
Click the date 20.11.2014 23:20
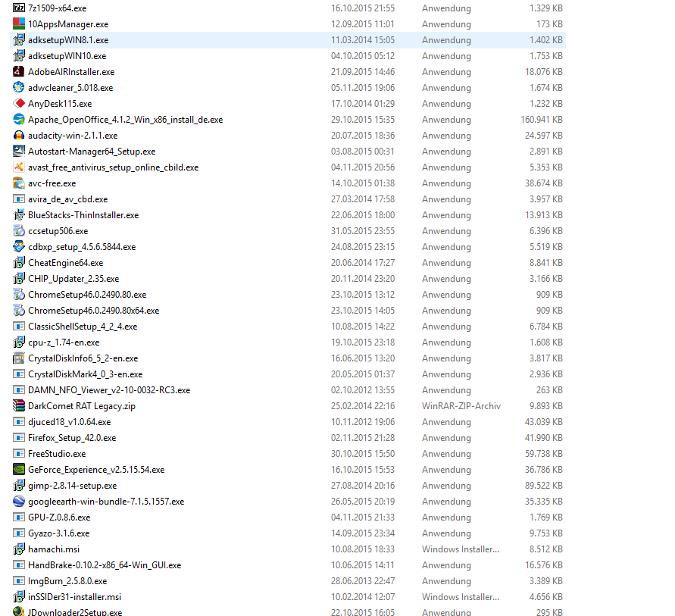point(362,279)
